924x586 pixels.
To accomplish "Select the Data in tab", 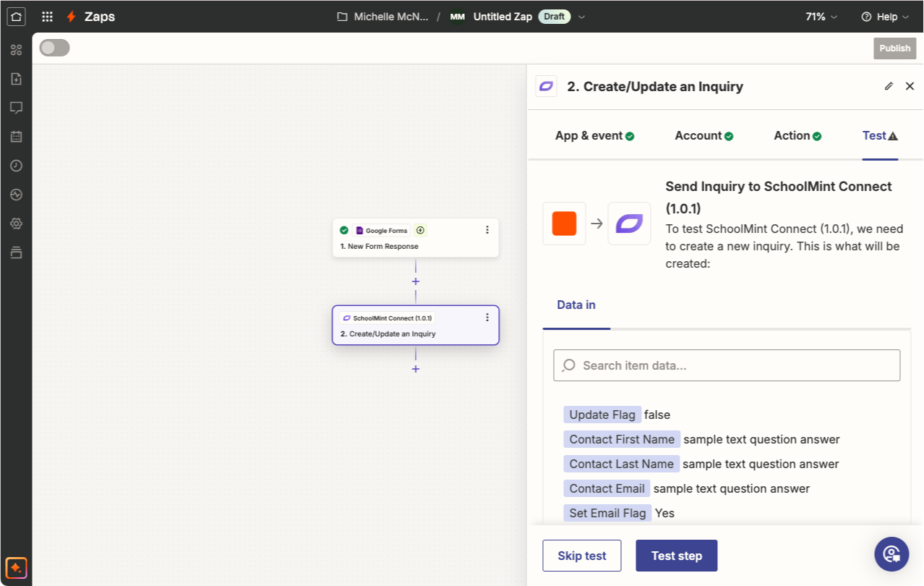I will (576, 305).
